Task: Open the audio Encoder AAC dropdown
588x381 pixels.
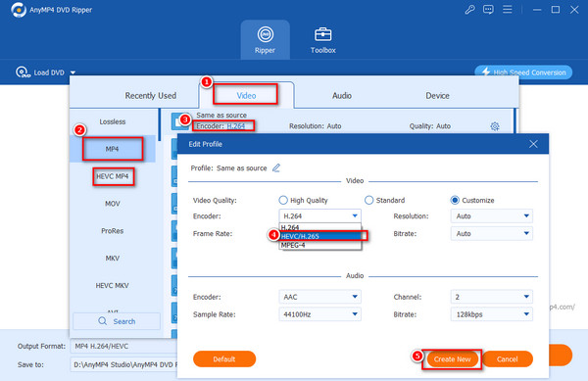Action: pos(319,297)
